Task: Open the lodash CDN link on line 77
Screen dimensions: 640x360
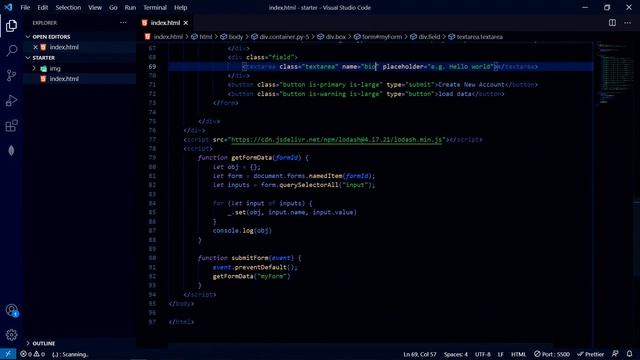Action: click(x=337, y=140)
